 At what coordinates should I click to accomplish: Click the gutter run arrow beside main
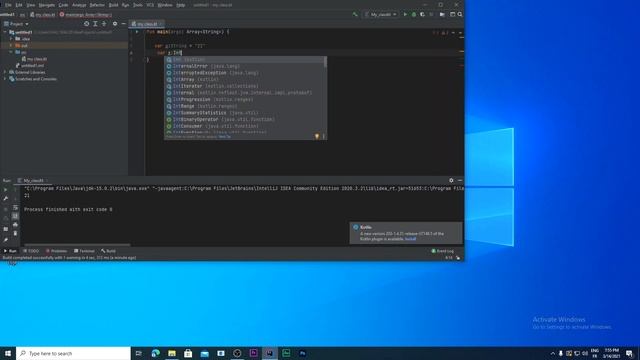tap(137, 31)
